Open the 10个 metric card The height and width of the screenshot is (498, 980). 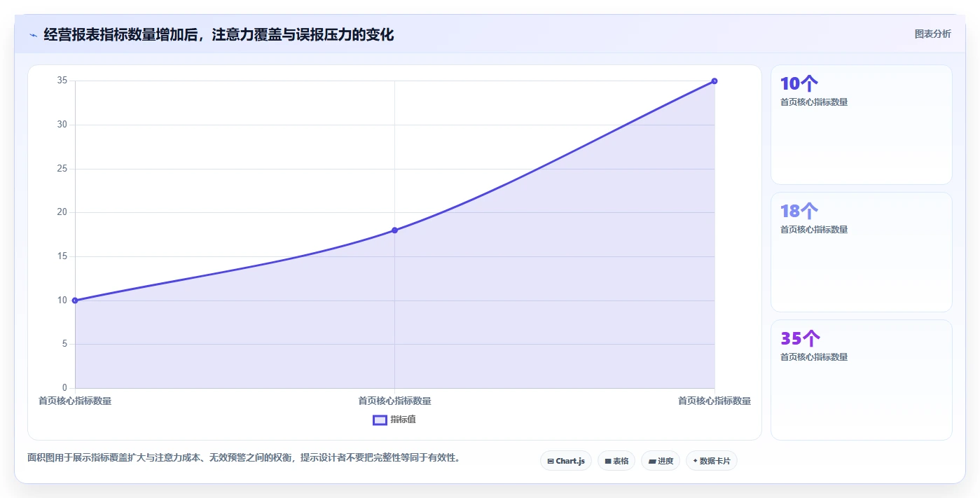click(x=861, y=125)
